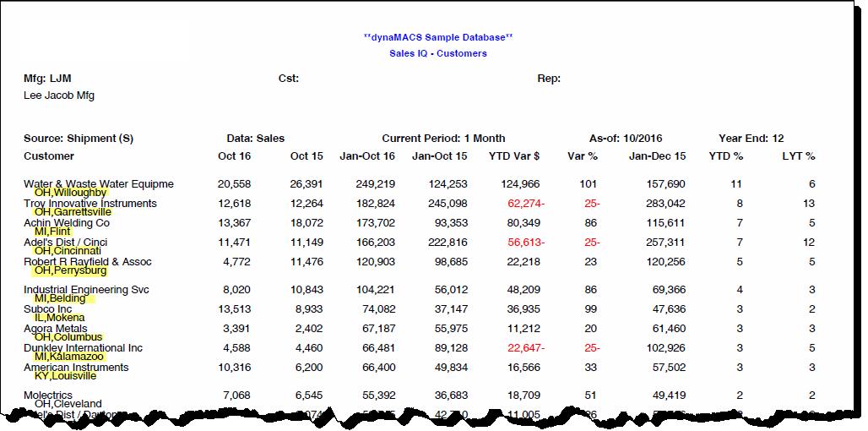Click the Var % column header
Viewport: 868px width, 431px height.
tap(583, 156)
